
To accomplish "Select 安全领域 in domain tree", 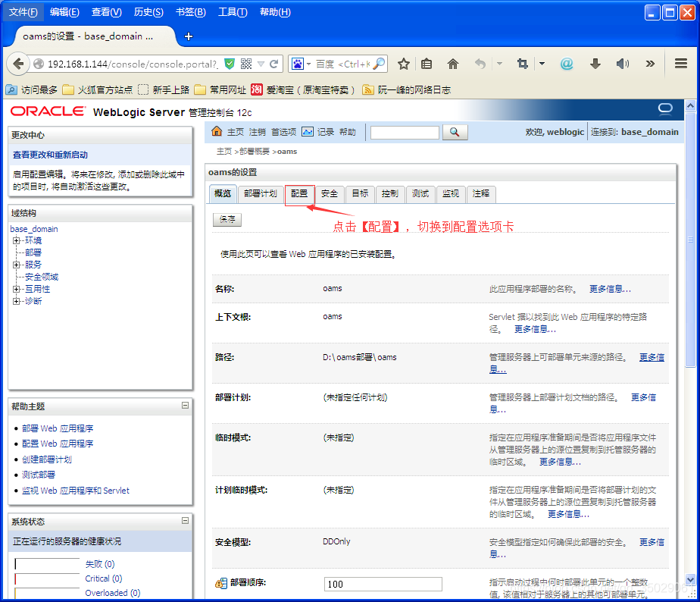I will click(x=42, y=277).
